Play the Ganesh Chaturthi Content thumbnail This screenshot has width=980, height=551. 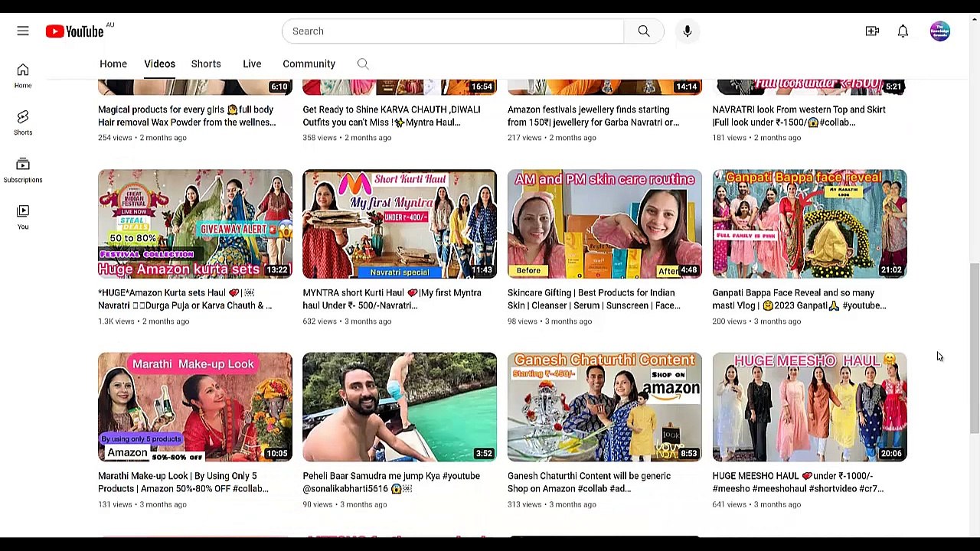605,407
